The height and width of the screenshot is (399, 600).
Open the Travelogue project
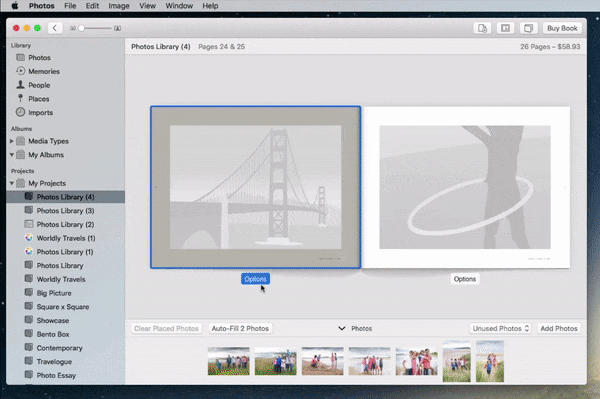[54, 362]
